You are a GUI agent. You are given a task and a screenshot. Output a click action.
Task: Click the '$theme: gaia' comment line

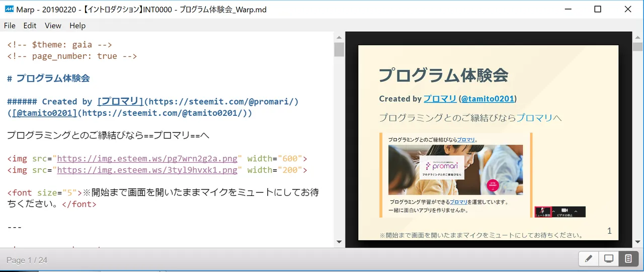[60, 44]
